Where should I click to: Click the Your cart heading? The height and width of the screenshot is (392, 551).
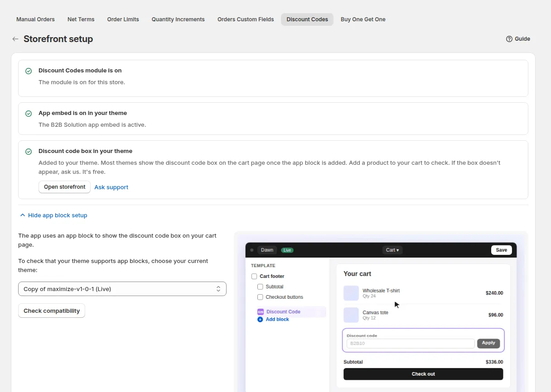(358, 274)
